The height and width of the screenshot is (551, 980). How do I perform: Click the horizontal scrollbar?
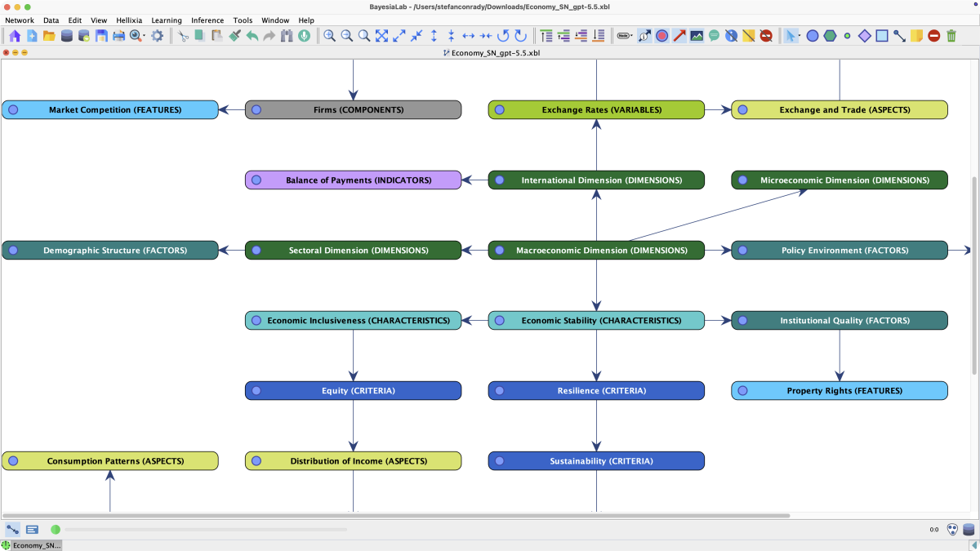pos(396,516)
